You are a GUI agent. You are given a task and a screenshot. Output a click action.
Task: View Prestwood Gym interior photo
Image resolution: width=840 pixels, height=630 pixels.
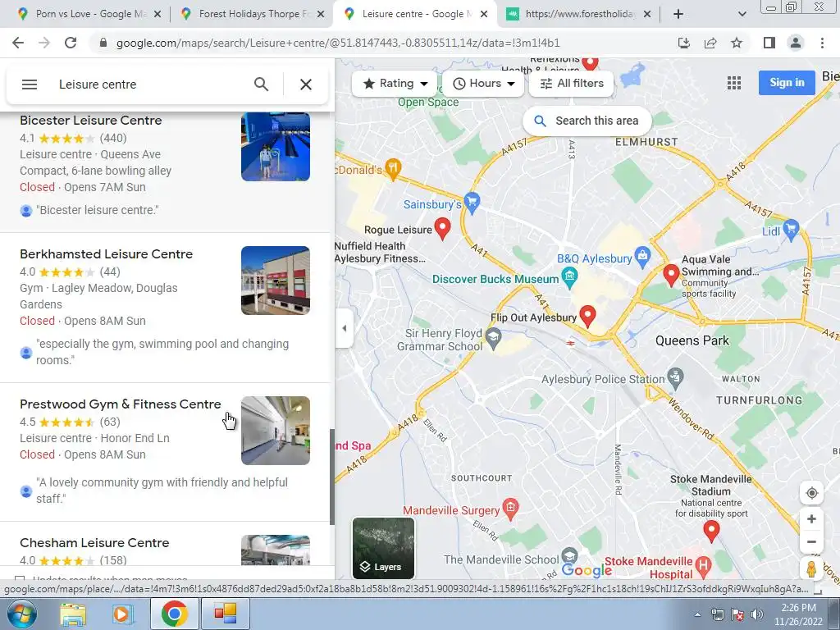[276, 430]
